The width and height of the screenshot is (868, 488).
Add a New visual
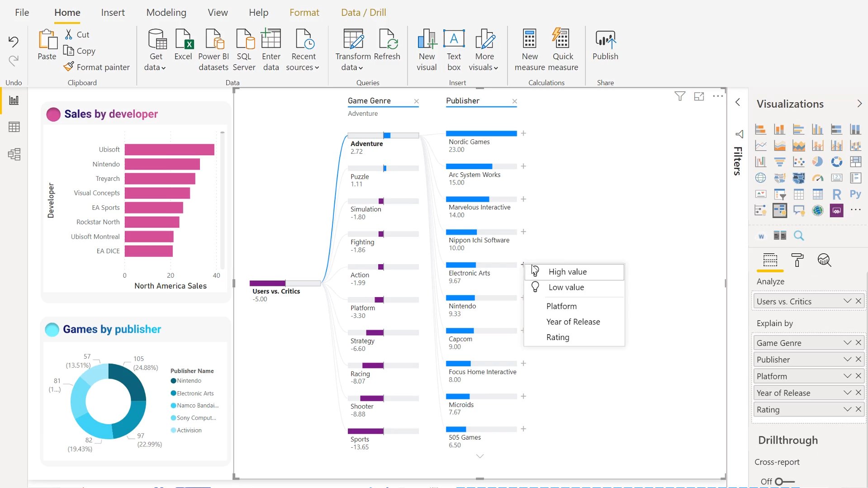pyautogui.click(x=427, y=50)
